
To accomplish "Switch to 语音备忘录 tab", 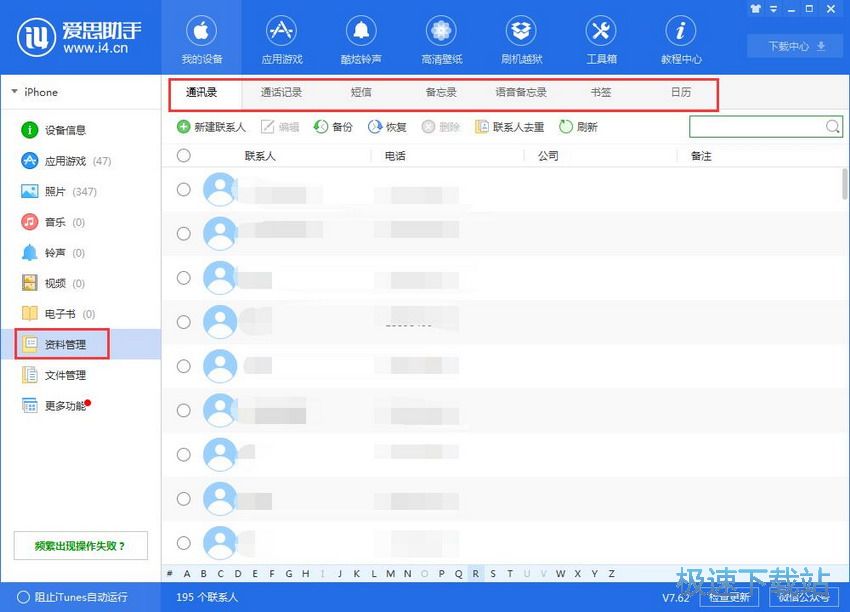I will click(x=521, y=92).
